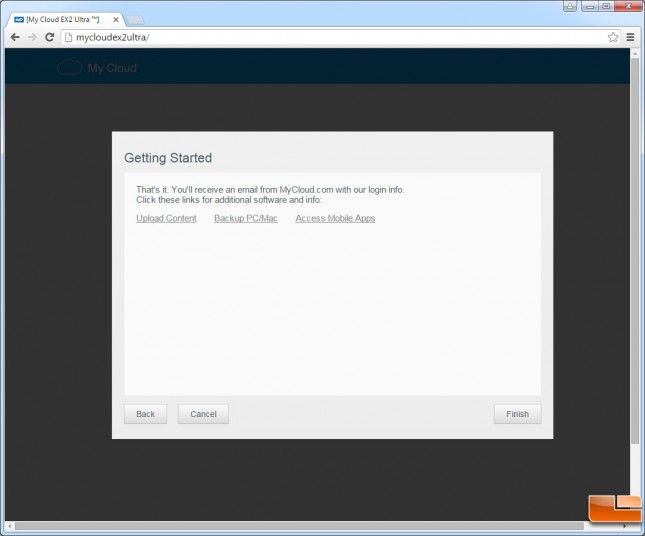
Task: Minimize the browser window
Action: 590,6
